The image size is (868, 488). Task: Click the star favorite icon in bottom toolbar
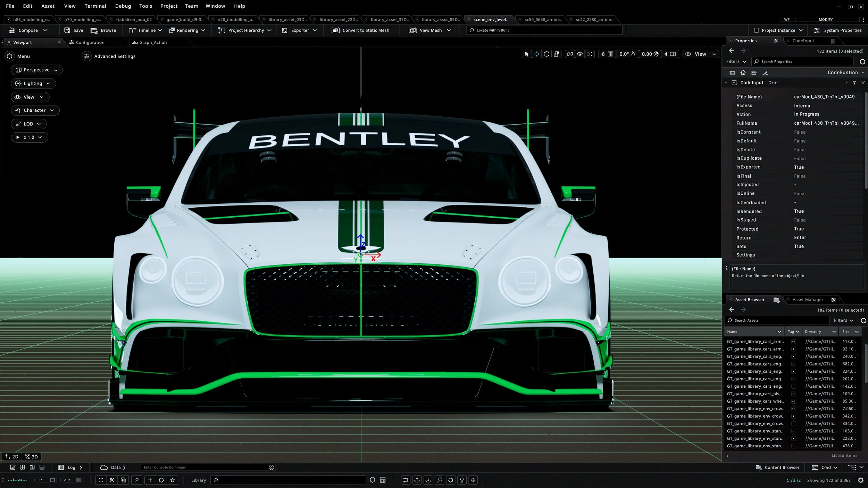(173, 480)
